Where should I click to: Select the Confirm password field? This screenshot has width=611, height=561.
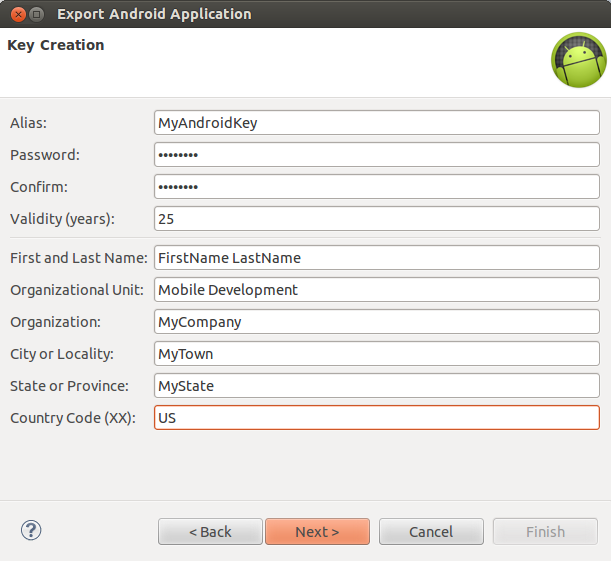376,187
